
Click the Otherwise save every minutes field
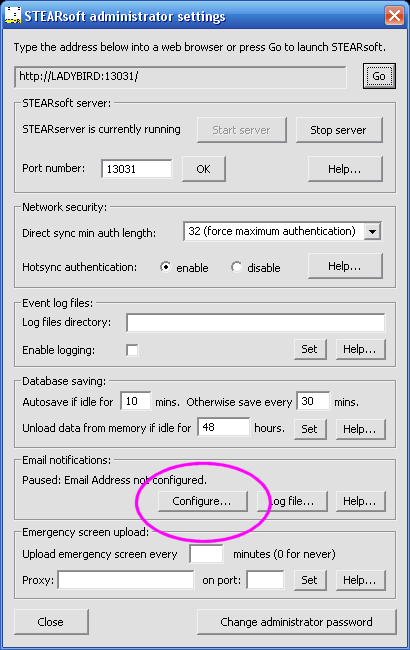pyautogui.click(x=313, y=401)
